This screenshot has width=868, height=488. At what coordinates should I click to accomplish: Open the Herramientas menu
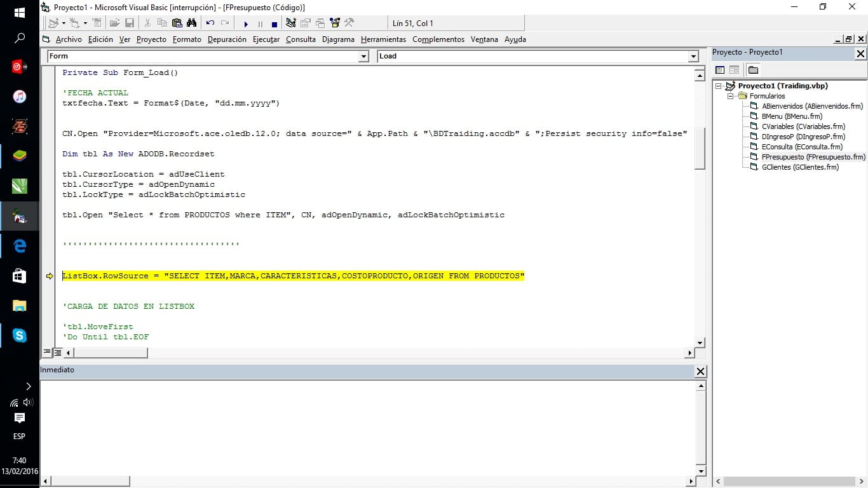click(383, 39)
